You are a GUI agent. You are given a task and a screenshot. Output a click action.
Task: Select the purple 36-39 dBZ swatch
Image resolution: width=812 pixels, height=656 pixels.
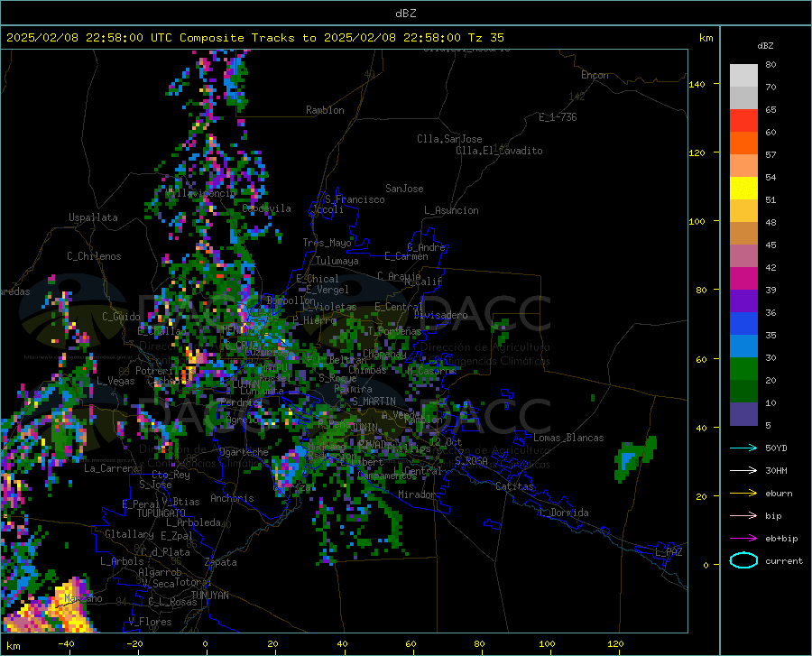click(x=743, y=301)
